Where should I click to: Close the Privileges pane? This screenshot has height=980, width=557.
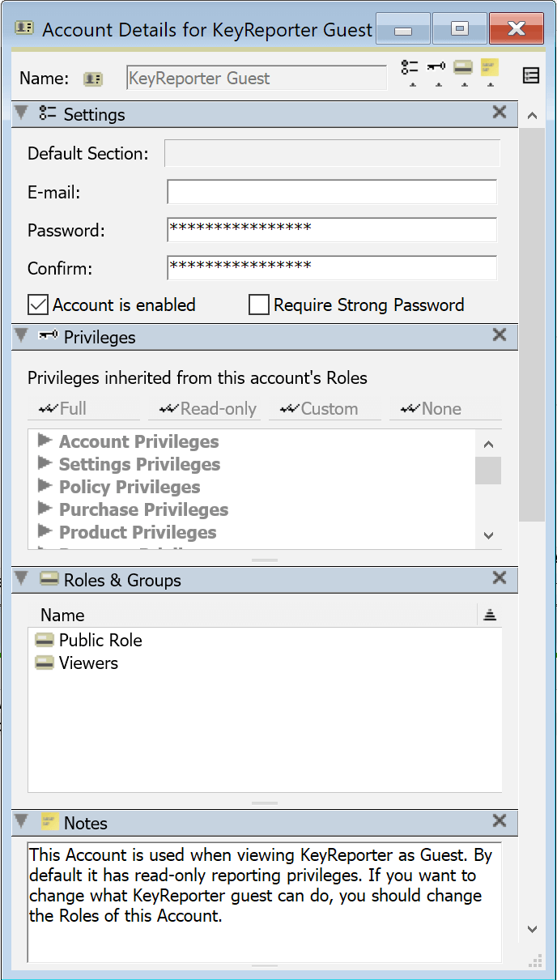pyautogui.click(x=500, y=335)
